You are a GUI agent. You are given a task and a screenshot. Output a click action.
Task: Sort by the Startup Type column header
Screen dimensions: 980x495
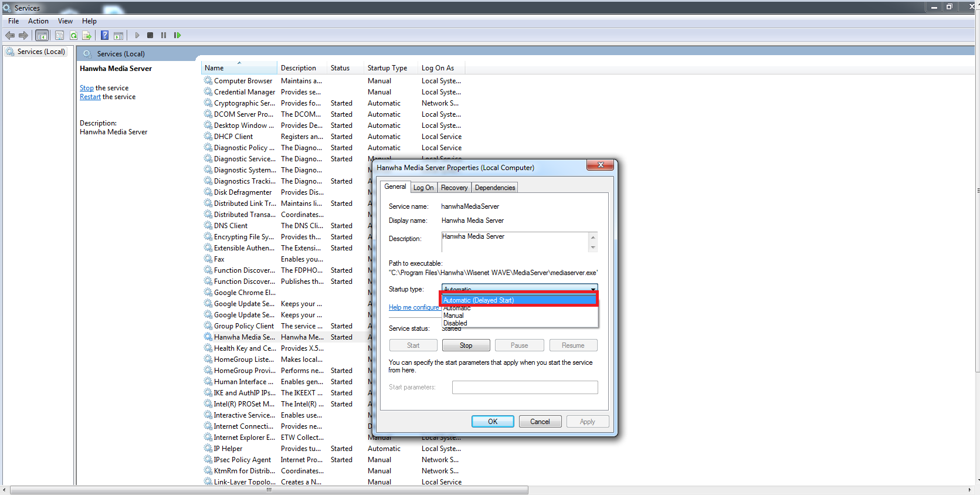tap(391, 68)
